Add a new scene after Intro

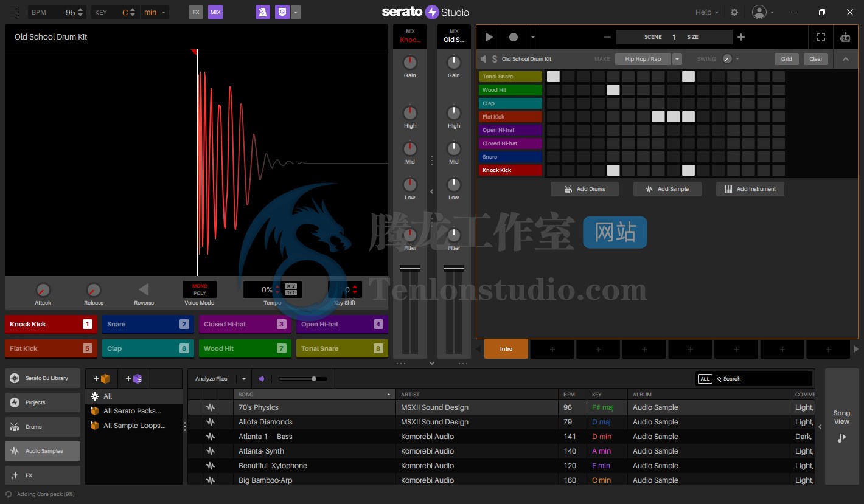[552, 349]
